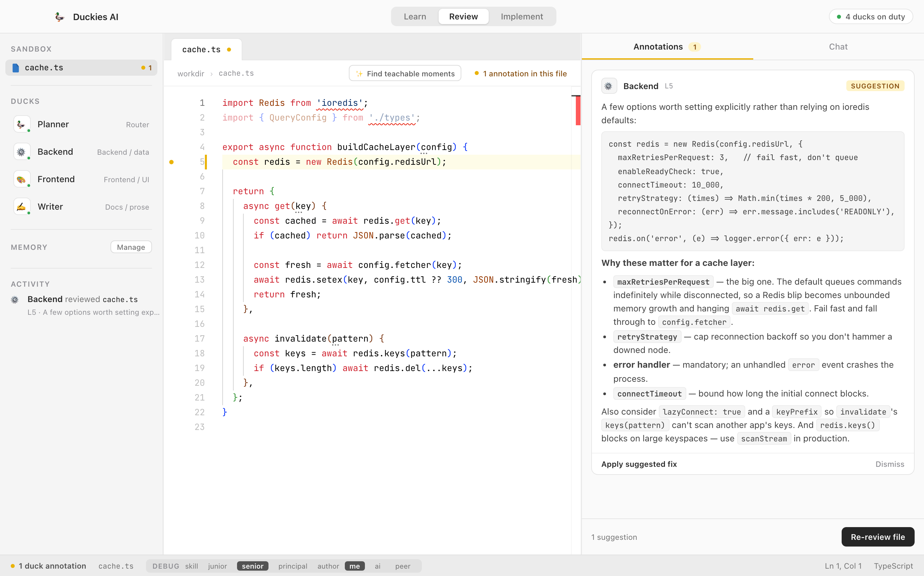Apply suggested fix for the annotation
924x576 pixels.
click(639, 464)
